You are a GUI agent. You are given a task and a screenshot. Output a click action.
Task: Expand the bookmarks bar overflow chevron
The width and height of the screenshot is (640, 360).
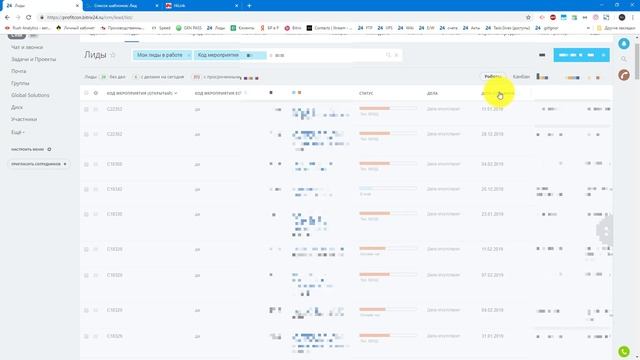588,28
